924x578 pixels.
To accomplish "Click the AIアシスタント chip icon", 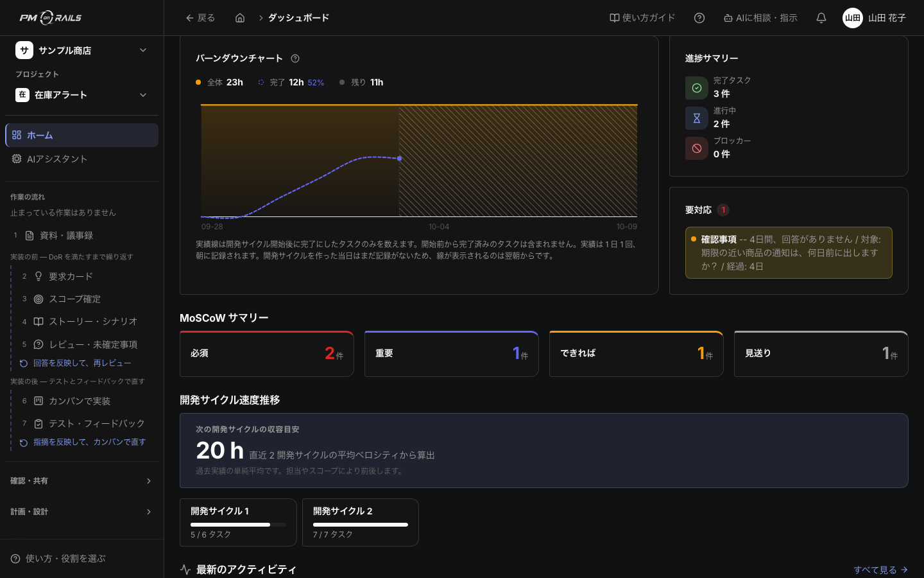I will [x=17, y=159].
